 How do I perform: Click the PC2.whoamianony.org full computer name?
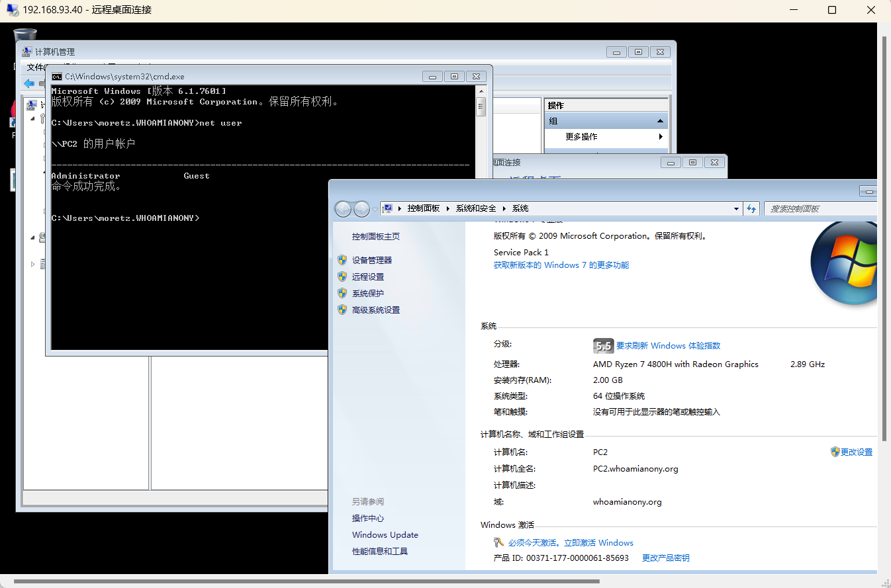pos(635,469)
